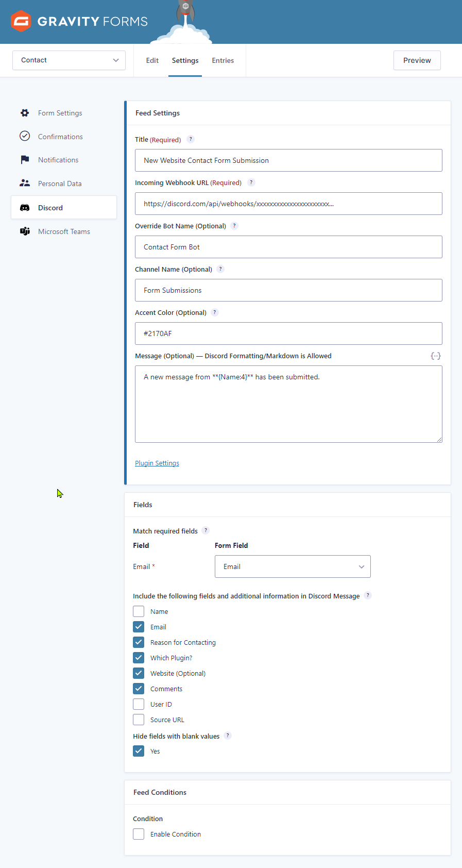Image resolution: width=462 pixels, height=868 pixels.
Task: Follow the Plugin Settings link
Action: pos(157,463)
